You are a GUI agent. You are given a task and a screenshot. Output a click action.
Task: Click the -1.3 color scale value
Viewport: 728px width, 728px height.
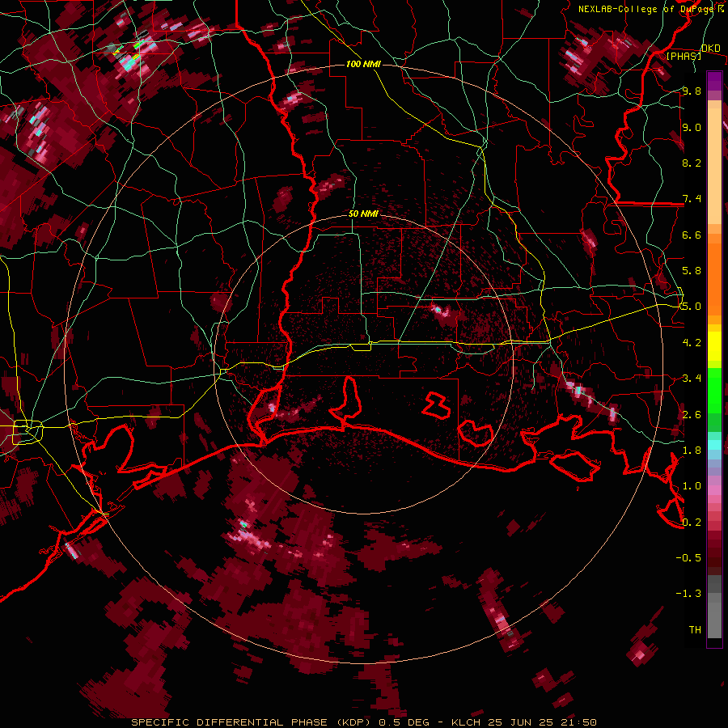coord(688,594)
